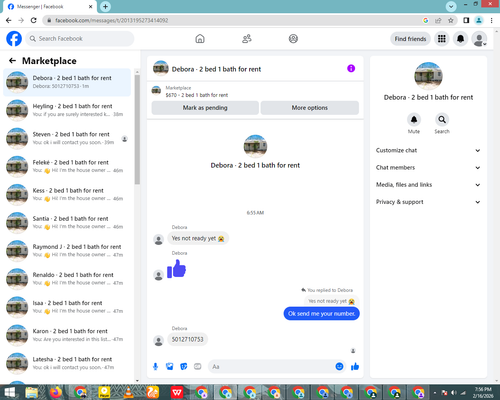
Task: Open the Isaa conversation
Action: click(67, 307)
